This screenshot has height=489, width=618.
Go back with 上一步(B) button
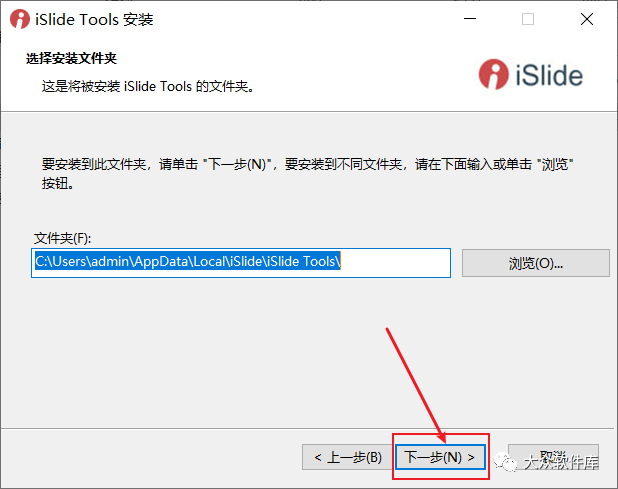tap(348, 457)
